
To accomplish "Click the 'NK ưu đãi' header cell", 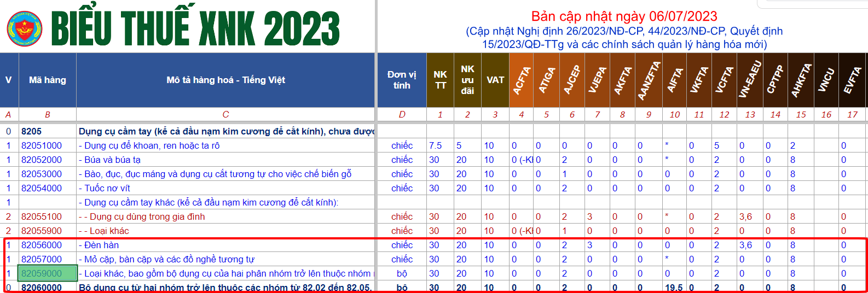I will (x=467, y=80).
